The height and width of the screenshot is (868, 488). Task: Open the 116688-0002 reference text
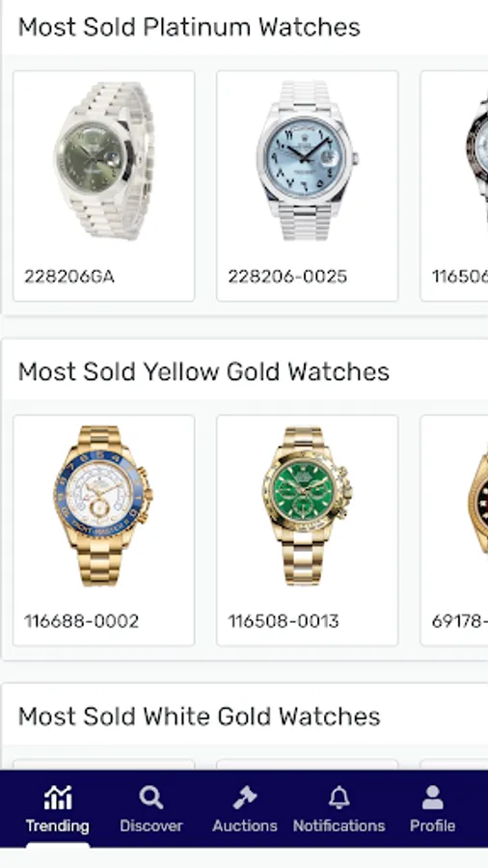pyautogui.click(x=81, y=621)
